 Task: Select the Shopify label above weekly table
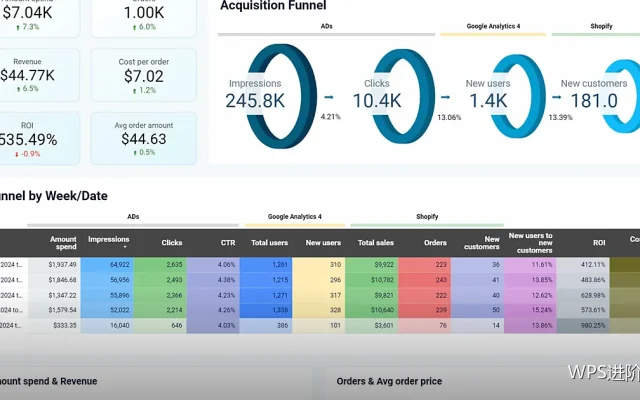[427, 216]
